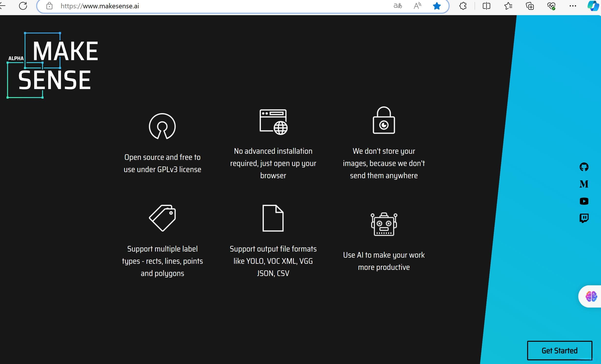
Task: Open Browser essentials heart icon
Action: pos(551,6)
